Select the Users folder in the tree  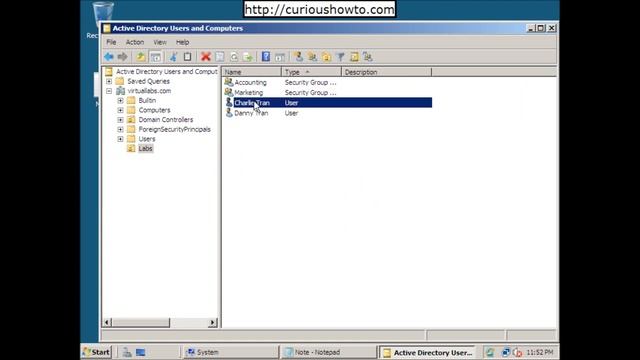pyautogui.click(x=147, y=139)
